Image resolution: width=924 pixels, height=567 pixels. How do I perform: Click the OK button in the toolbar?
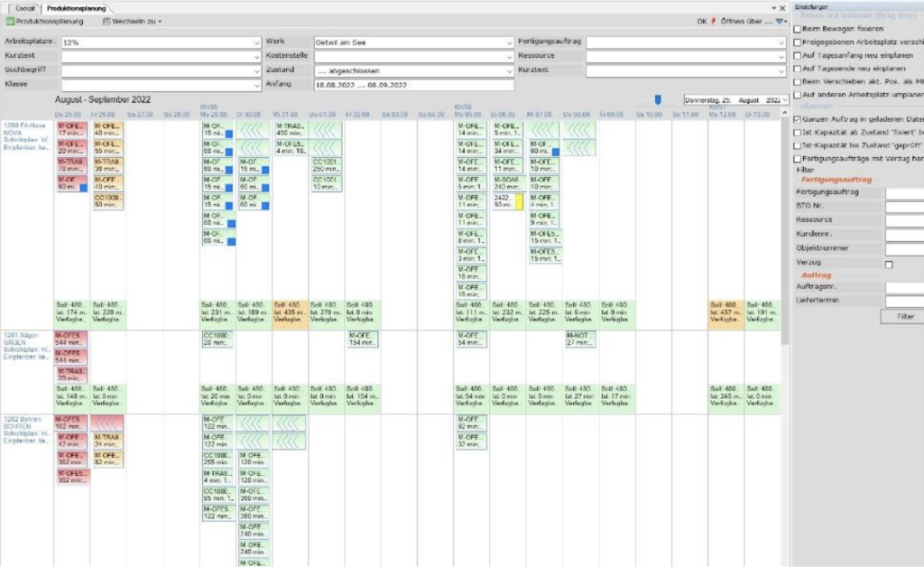tap(702, 22)
